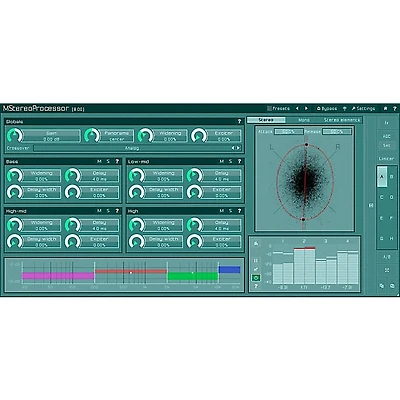Open help for the Low-mid band

click(239, 161)
